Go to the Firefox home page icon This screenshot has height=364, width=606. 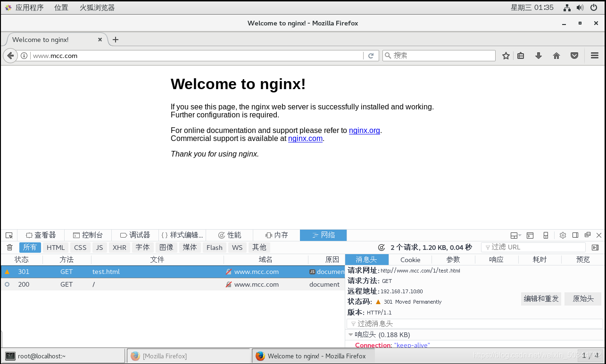(556, 56)
